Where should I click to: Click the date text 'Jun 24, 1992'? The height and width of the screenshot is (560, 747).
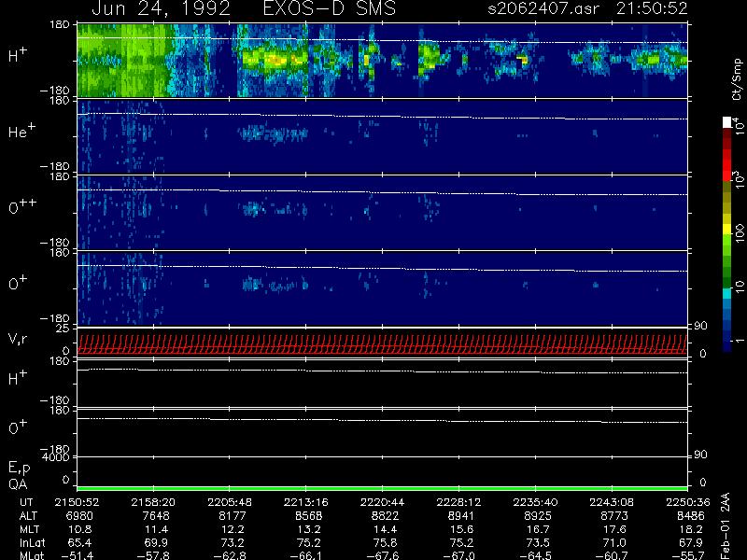[161, 8]
